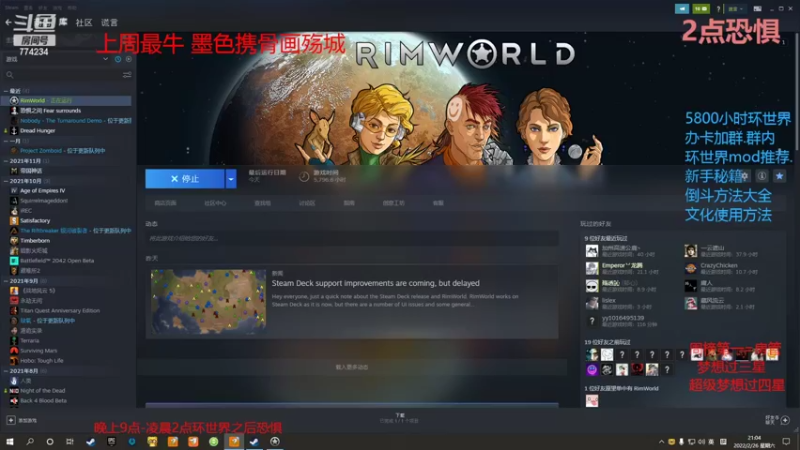Click the library search field
Screen dimensions: 800x450
[x=64, y=75]
